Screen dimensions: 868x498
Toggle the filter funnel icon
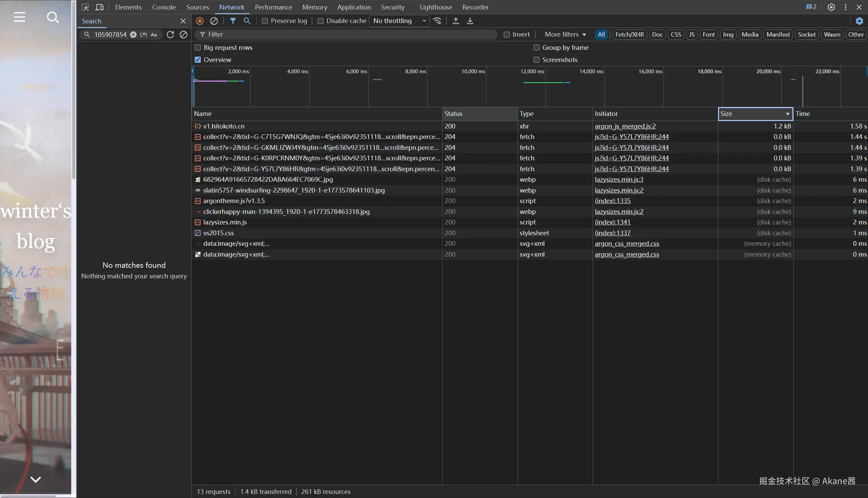click(x=233, y=21)
